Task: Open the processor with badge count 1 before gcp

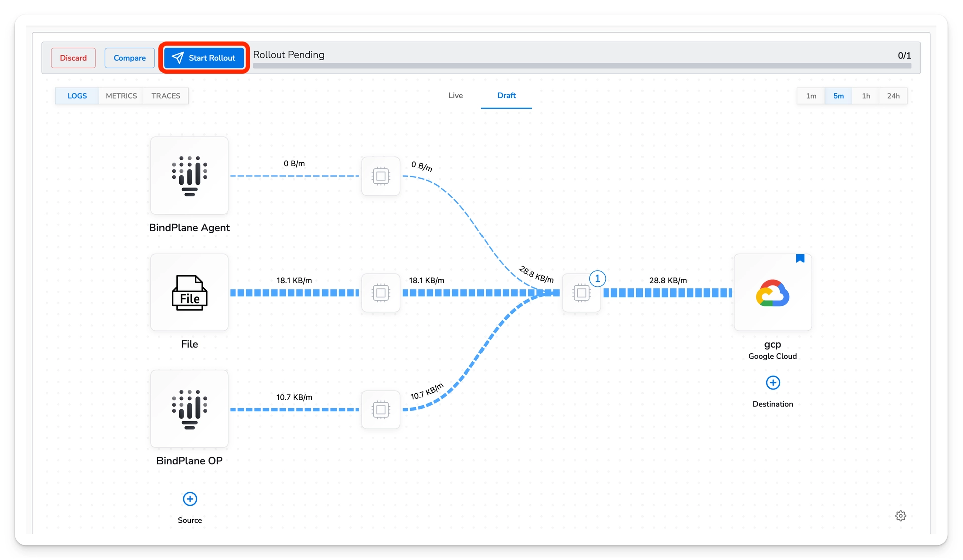Action: 582,293
